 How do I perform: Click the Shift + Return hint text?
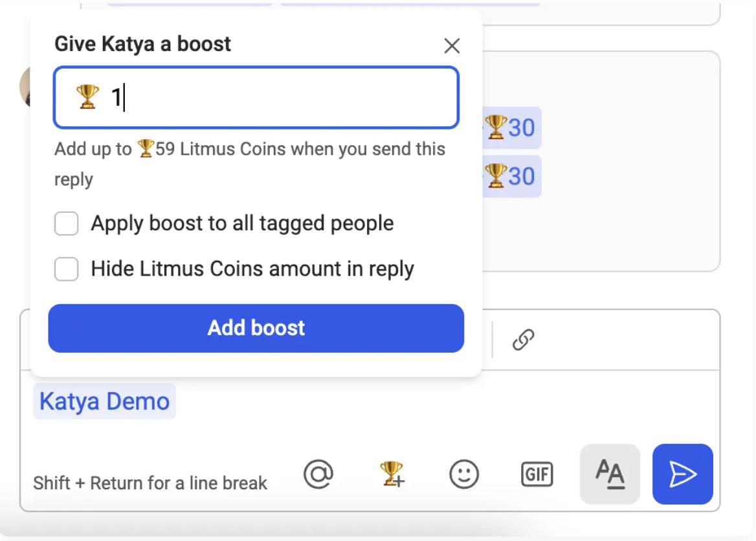pyautogui.click(x=150, y=483)
